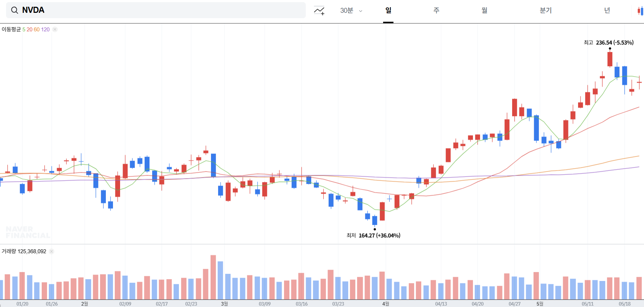Remove the 이동평균 indicator with its X
The width and height of the screenshot is (644, 307).
point(55,30)
